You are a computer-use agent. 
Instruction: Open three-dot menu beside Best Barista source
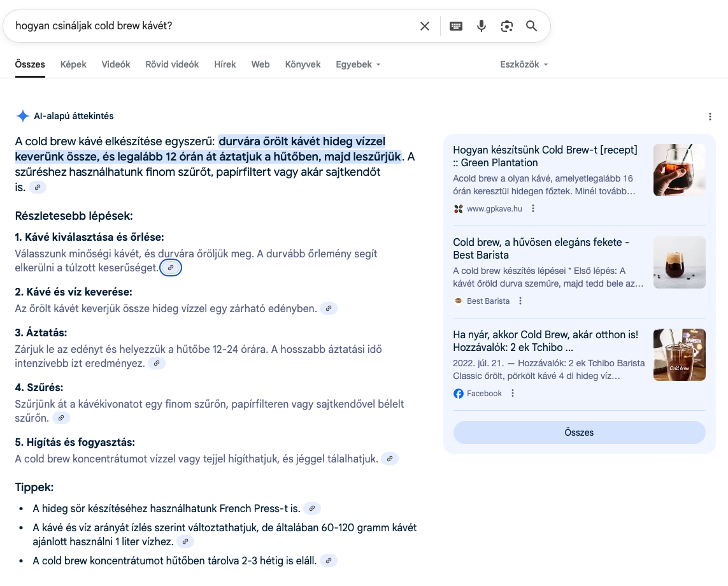tap(520, 301)
